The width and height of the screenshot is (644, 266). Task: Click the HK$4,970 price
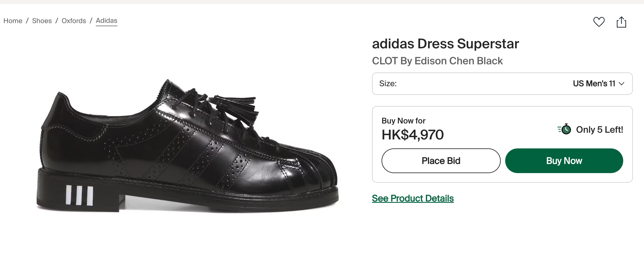[412, 135]
